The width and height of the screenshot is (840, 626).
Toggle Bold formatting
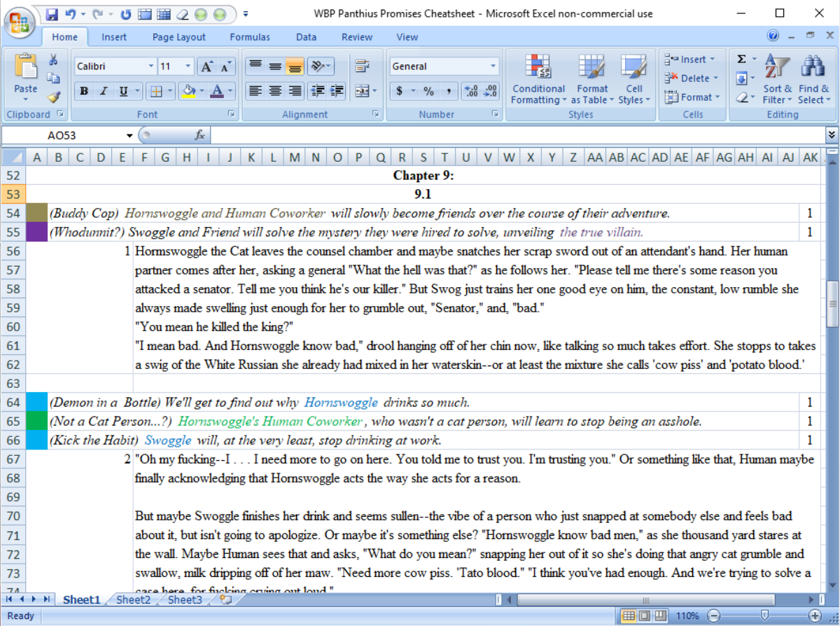tap(84, 91)
